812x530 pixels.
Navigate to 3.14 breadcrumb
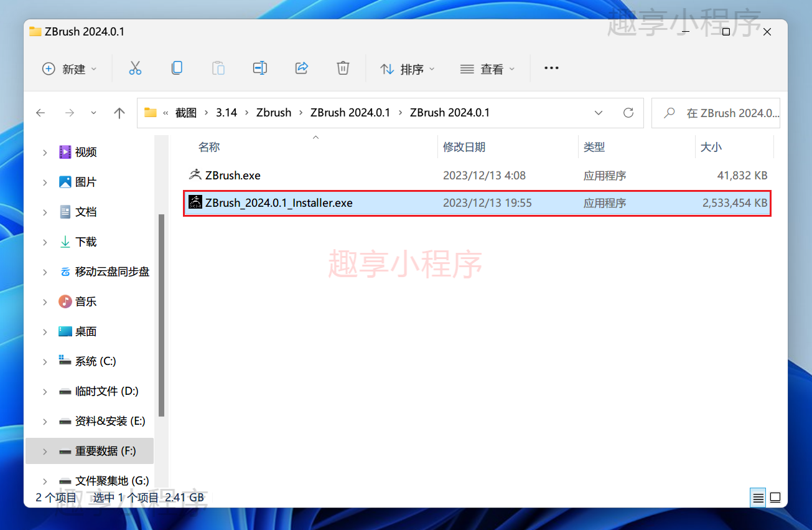tap(226, 113)
